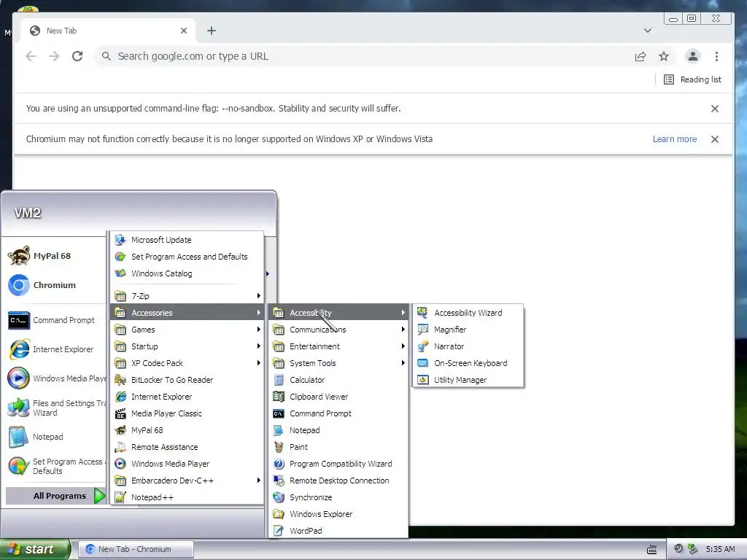The height and width of the screenshot is (560, 747).
Task: Bookmark this tab with the star
Action: click(664, 56)
